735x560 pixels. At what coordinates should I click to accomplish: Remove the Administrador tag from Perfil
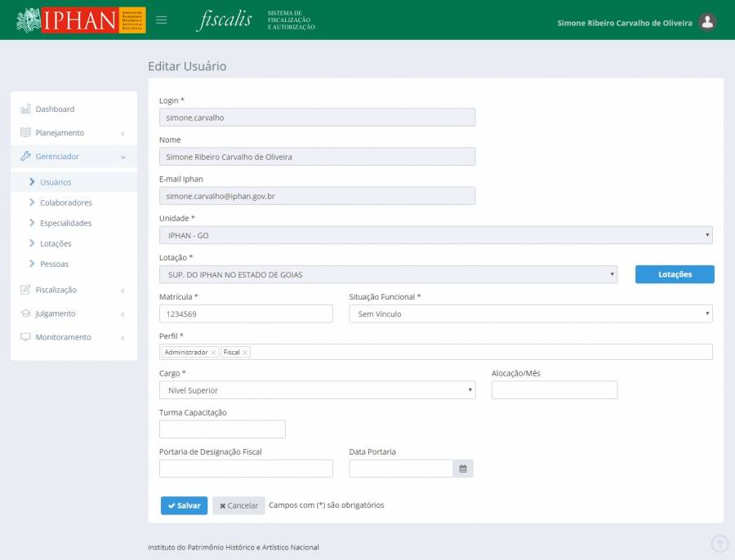click(213, 353)
